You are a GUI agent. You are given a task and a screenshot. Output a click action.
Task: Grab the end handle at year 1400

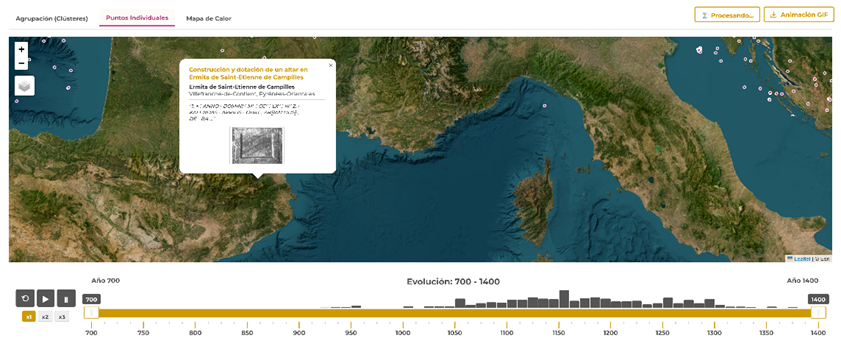(x=818, y=313)
